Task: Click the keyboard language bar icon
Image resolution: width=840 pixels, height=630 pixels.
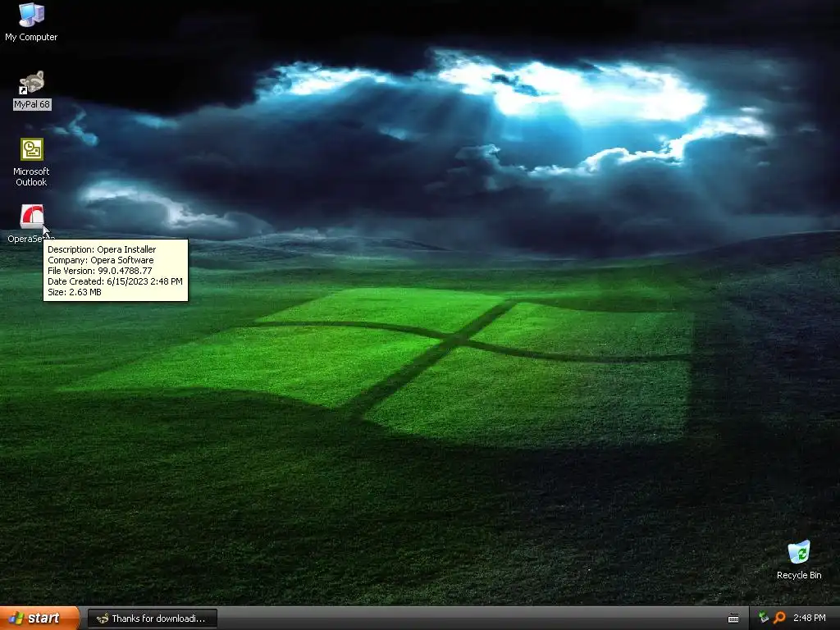Action: [733, 619]
